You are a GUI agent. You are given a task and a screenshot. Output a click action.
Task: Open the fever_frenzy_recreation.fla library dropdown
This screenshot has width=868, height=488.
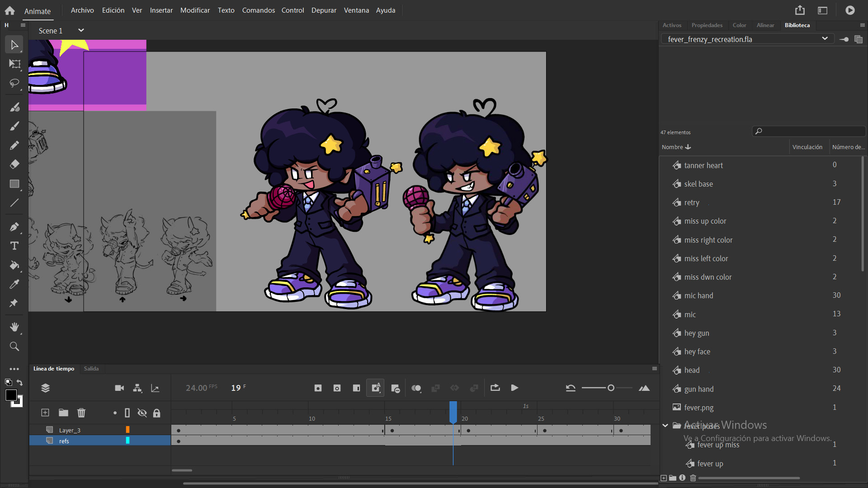click(824, 39)
